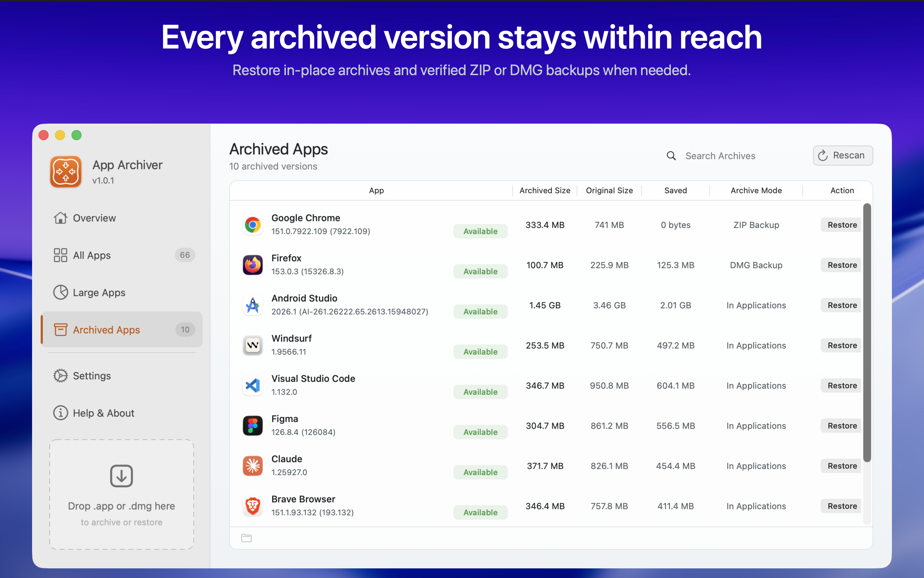Click the folder icon below the table

click(x=247, y=538)
